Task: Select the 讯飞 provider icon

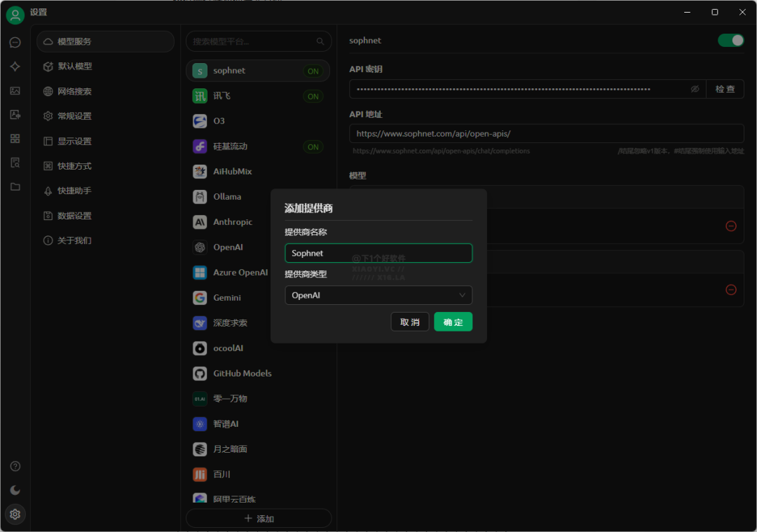Action: (200, 96)
